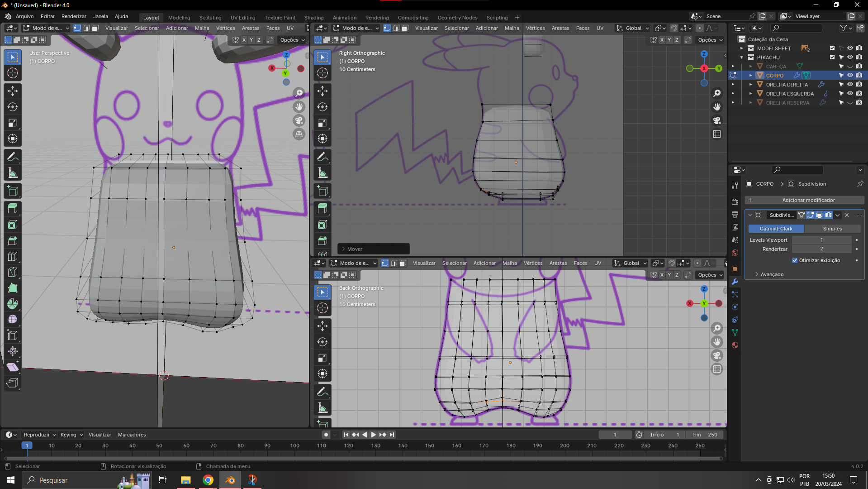Toggle camera view in right orthographic viewport
Screen dimensions: 868x489
click(x=717, y=120)
